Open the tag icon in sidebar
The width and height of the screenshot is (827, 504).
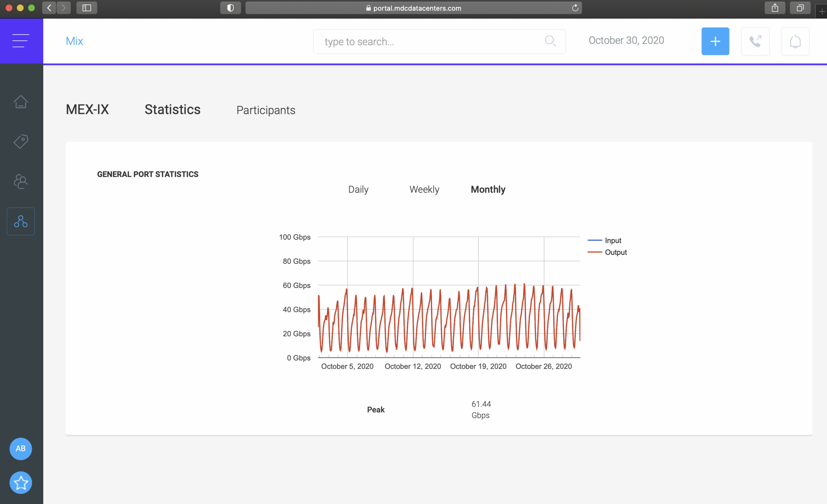tap(21, 141)
